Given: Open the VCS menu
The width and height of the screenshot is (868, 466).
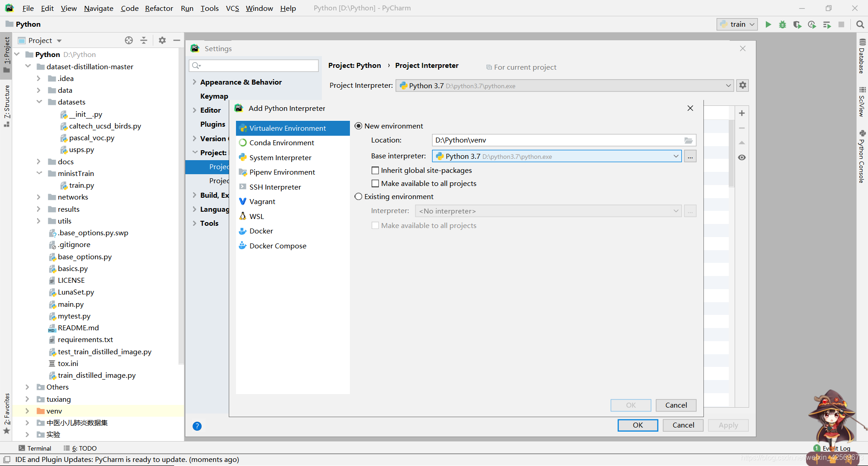Looking at the screenshot, I should [x=232, y=8].
